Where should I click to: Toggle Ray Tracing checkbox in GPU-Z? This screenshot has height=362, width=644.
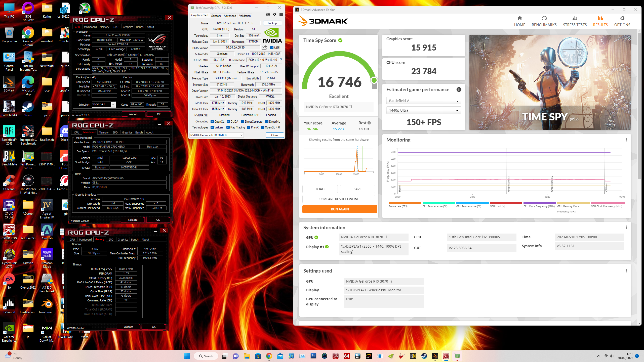[x=228, y=127]
